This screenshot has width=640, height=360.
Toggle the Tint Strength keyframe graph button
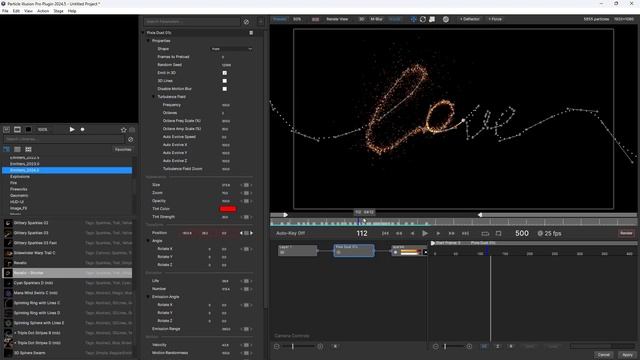pos(246,217)
